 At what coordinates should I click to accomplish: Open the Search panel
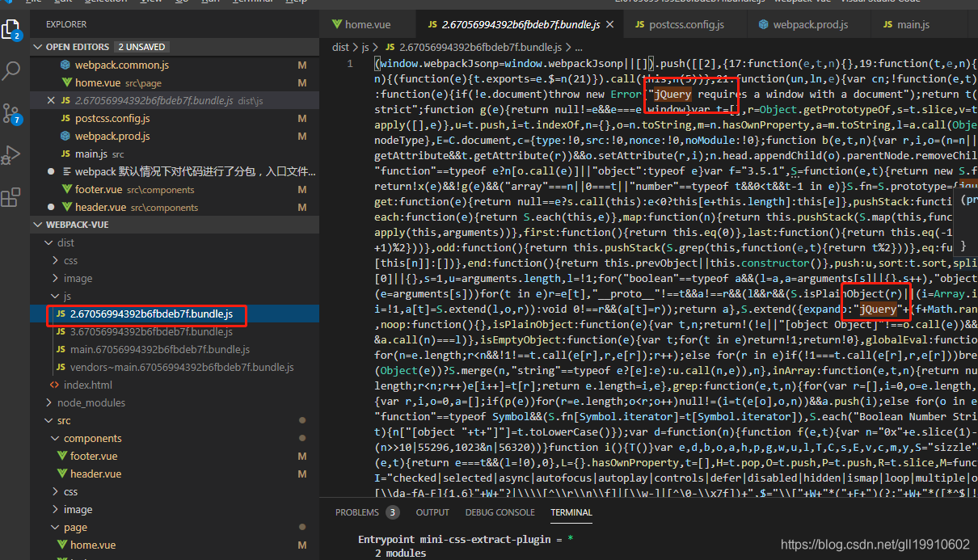[11, 71]
